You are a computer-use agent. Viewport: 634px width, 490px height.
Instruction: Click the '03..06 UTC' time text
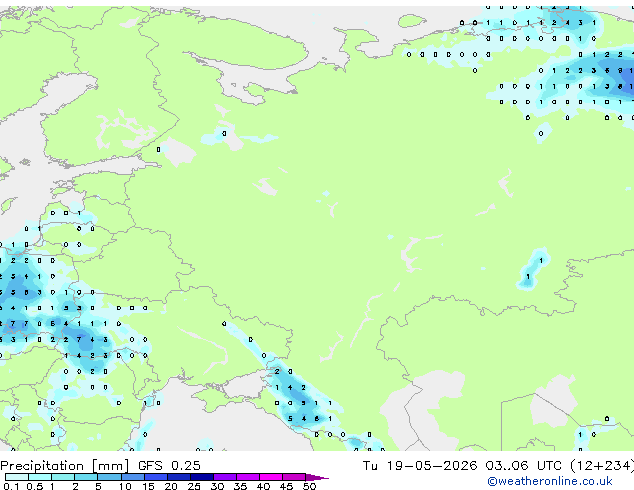point(523,466)
